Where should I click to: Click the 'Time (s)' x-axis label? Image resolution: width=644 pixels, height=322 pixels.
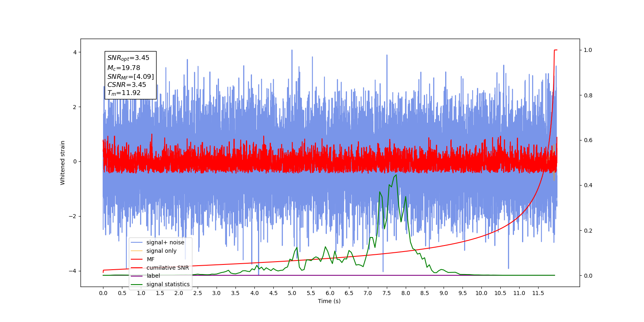(x=329, y=301)
